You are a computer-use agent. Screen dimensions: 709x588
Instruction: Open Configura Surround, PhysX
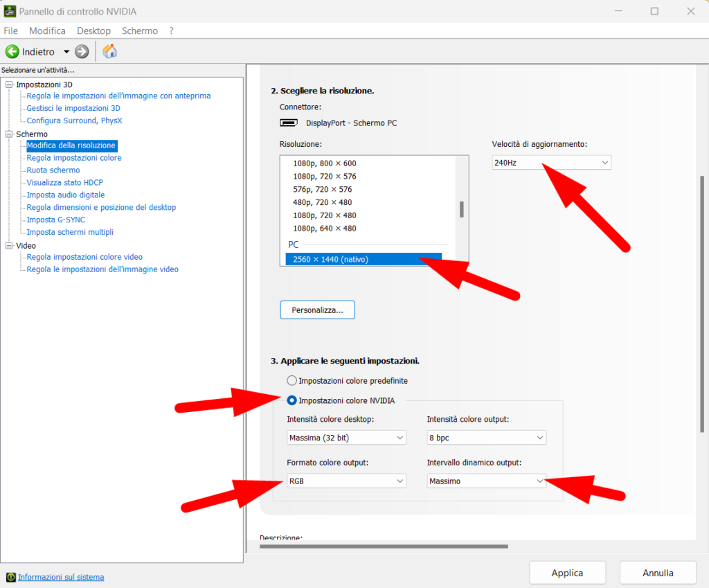point(74,121)
